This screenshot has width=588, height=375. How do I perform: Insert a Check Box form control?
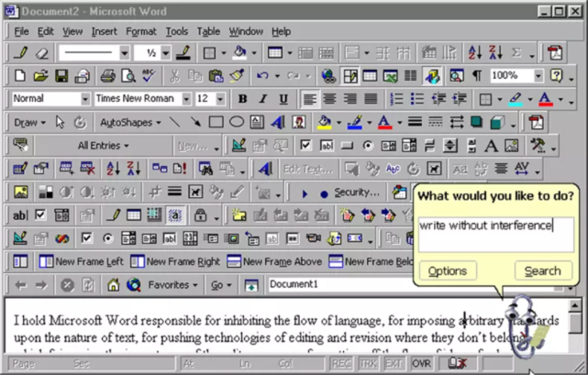(305, 146)
